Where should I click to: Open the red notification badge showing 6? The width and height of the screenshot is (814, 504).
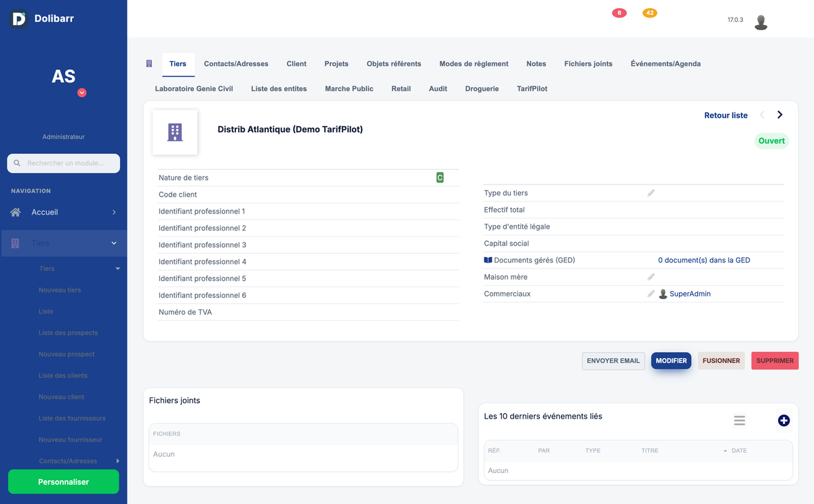point(619,13)
